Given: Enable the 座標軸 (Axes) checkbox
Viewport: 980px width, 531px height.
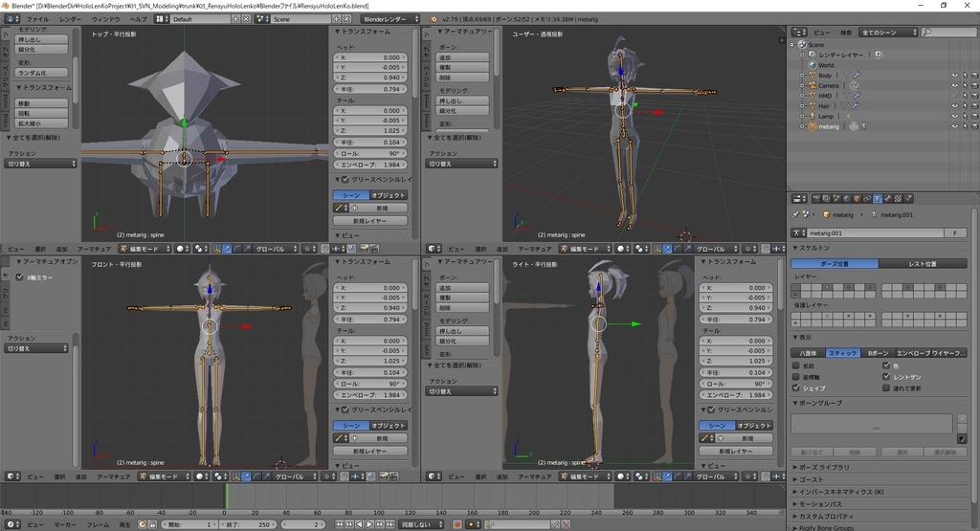Looking at the screenshot, I should 795,377.
